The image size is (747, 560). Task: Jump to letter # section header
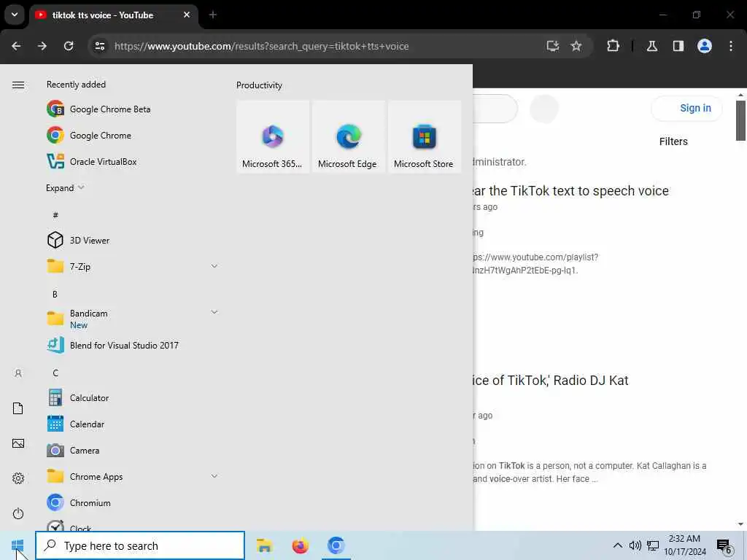click(x=55, y=215)
